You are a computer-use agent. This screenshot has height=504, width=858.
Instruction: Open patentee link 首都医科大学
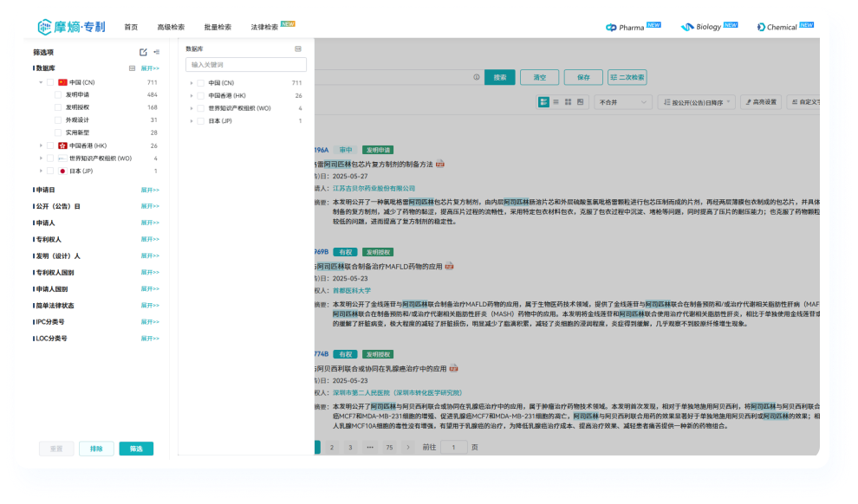(x=352, y=291)
